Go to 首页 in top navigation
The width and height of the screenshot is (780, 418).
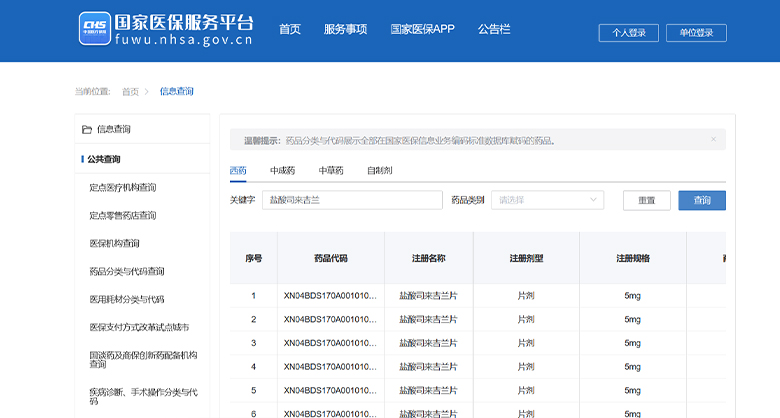click(x=290, y=29)
